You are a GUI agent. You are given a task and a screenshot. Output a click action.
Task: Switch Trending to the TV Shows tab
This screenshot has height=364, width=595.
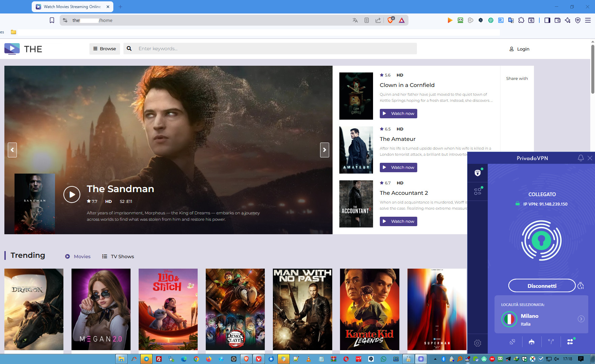point(118,256)
